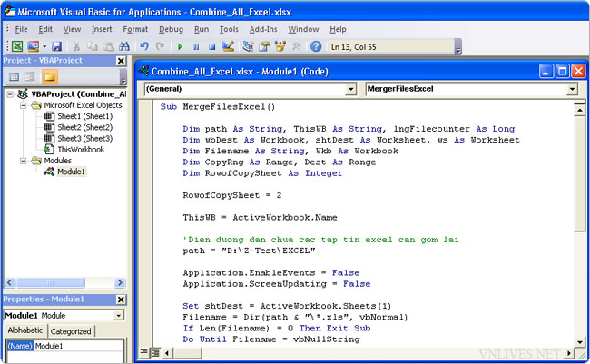Click the Project panel toolbar options arrow
The height and width of the screenshot is (364, 590).
[123, 77]
